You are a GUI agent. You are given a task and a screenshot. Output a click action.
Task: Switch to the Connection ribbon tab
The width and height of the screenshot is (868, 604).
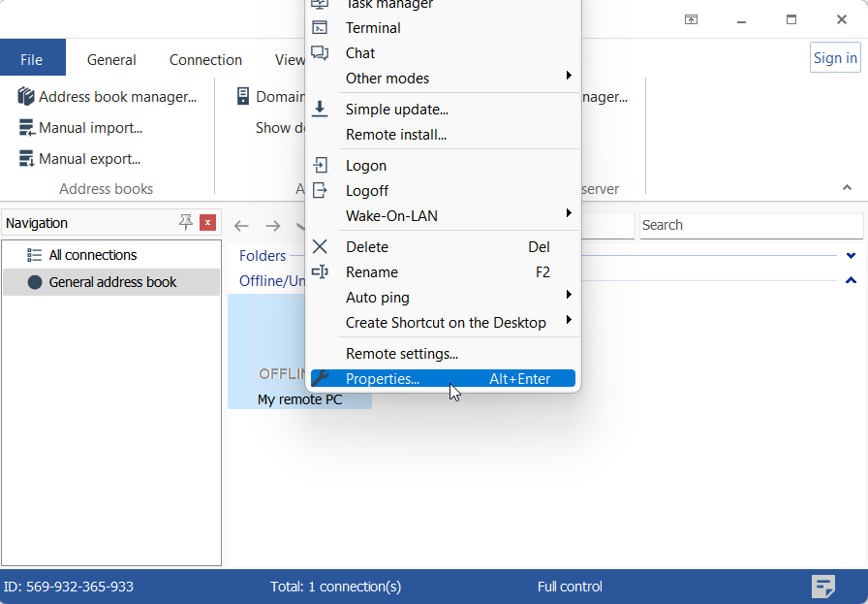point(205,60)
